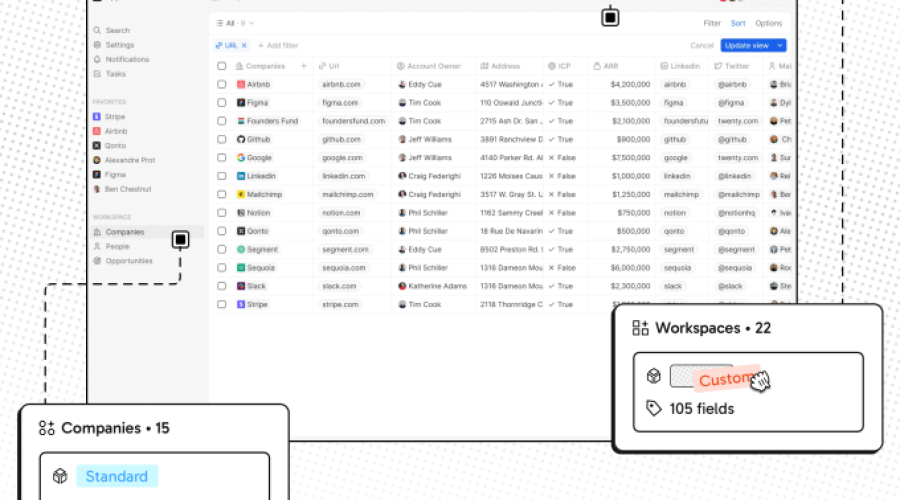This screenshot has height=500, width=900.
Task: Click the Custom tag in Workspaces card
Action: click(726, 379)
